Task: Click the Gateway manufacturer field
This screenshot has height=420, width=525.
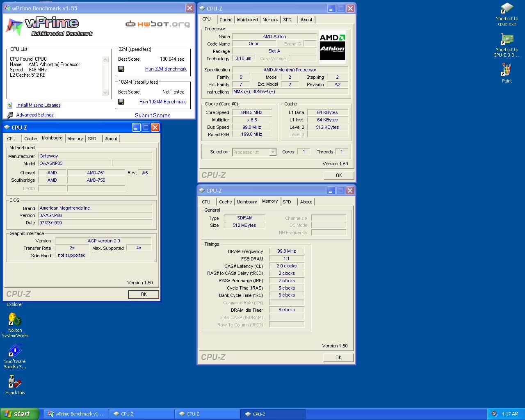Action: (95, 156)
